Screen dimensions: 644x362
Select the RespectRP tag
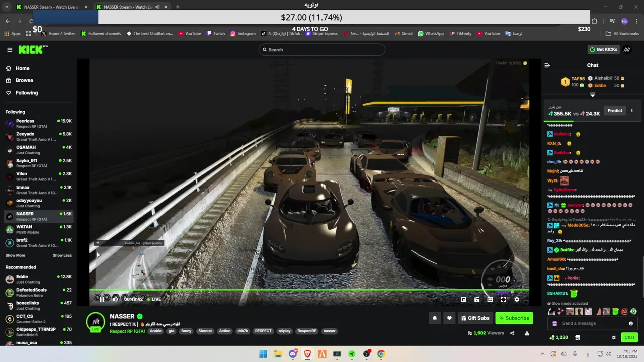coord(307,331)
